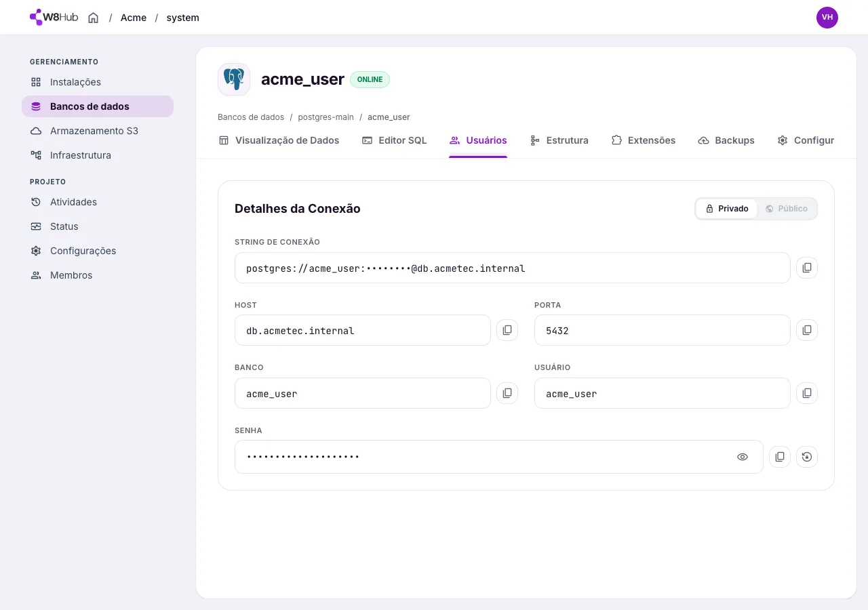The width and height of the screenshot is (868, 610).
Task: Open Infraestrutura section
Action: [x=98, y=155]
